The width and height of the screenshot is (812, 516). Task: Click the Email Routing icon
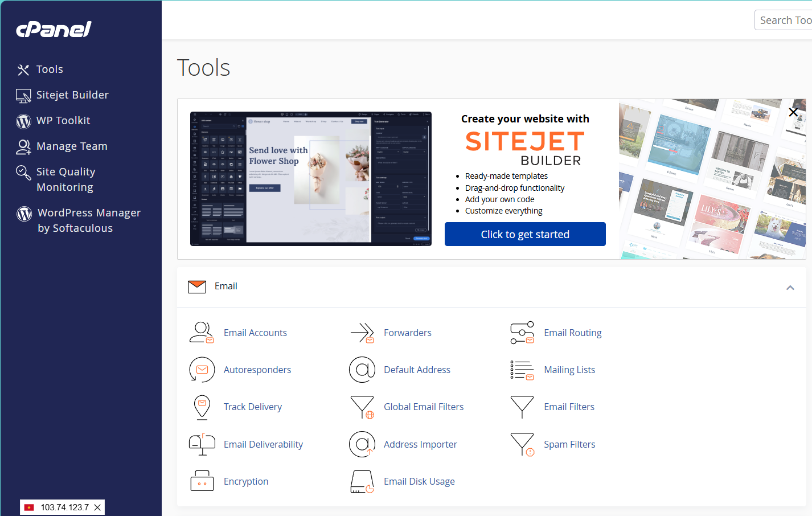tap(522, 333)
